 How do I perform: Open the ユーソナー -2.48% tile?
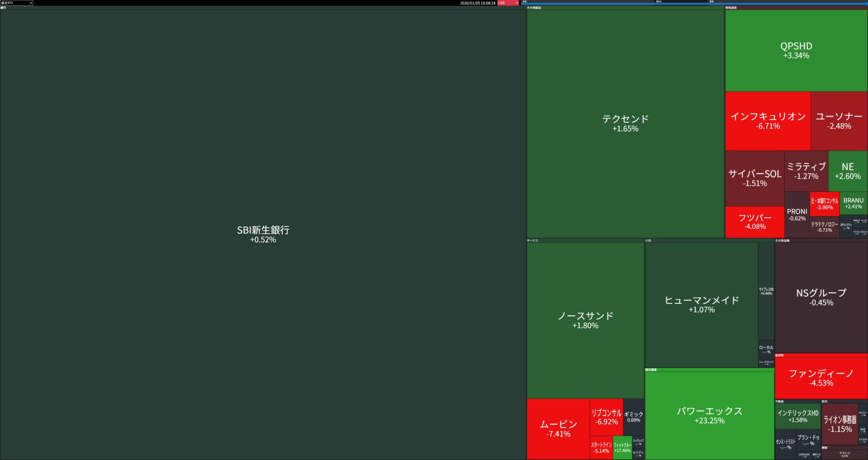[839, 121]
